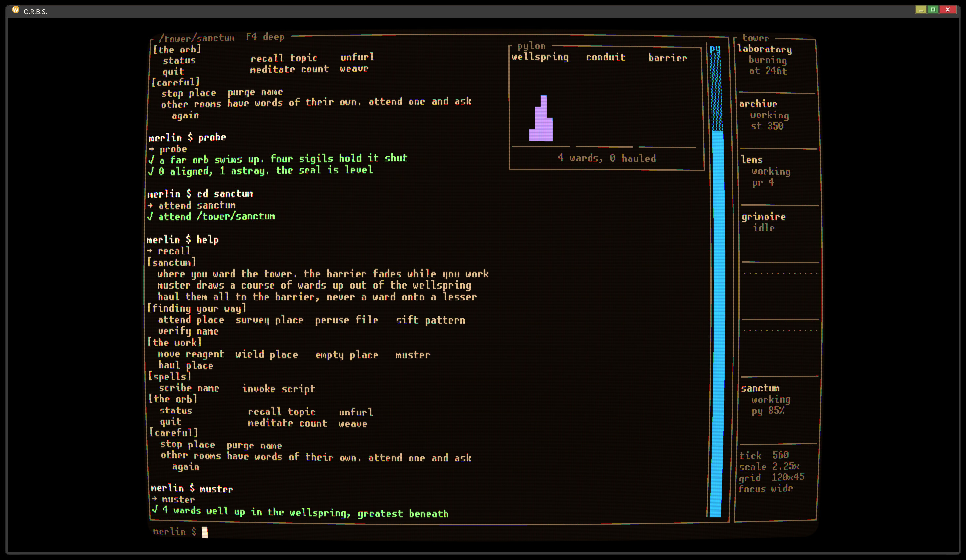Maximize the O.R.B.S. window
The height and width of the screenshot is (560, 966).
(933, 9)
